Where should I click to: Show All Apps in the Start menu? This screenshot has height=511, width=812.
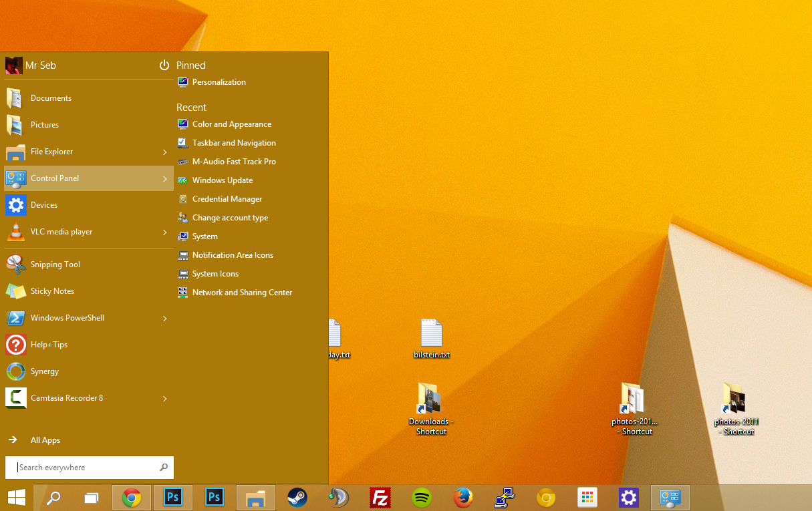coord(45,440)
